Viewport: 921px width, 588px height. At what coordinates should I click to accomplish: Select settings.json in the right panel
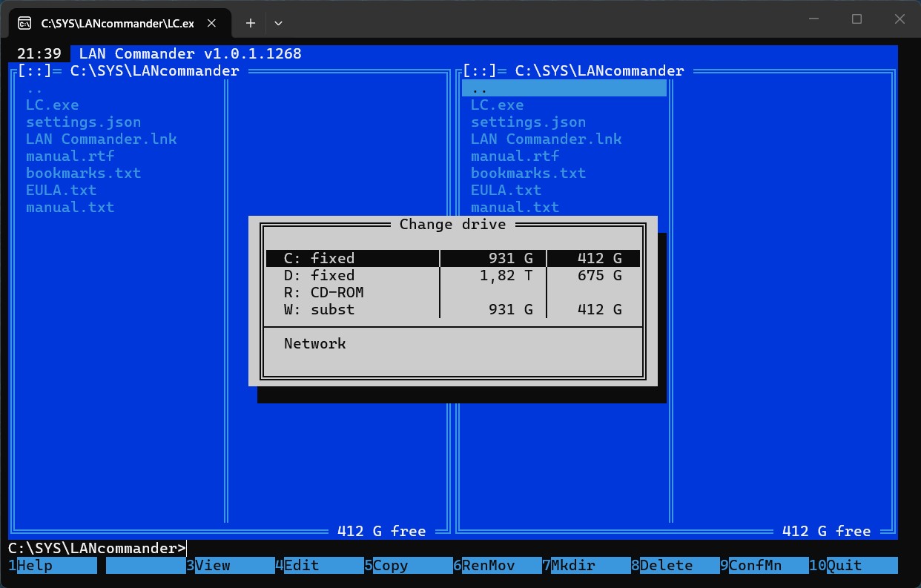pyautogui.click(x=529, y=122)
